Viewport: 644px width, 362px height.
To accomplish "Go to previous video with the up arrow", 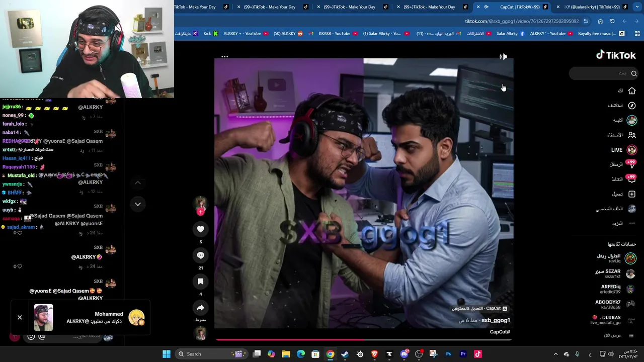I will click(x=137, y=183).
